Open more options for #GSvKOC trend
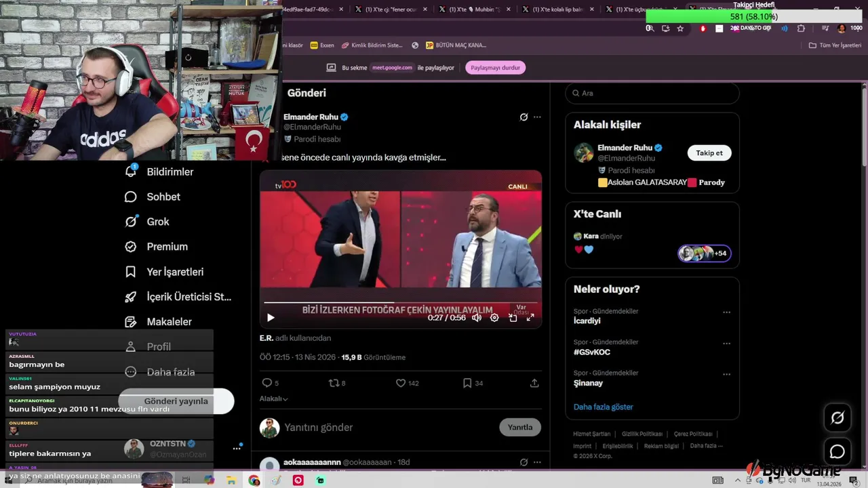 point(726,344)
